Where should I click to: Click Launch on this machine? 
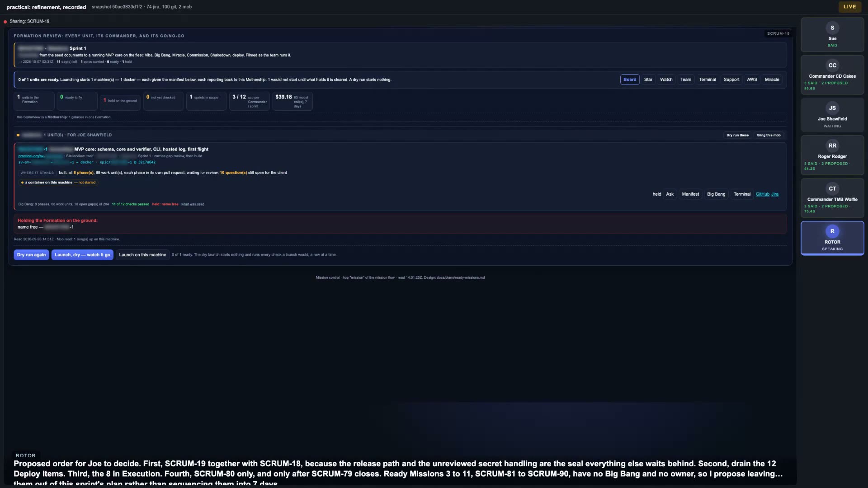142,255
